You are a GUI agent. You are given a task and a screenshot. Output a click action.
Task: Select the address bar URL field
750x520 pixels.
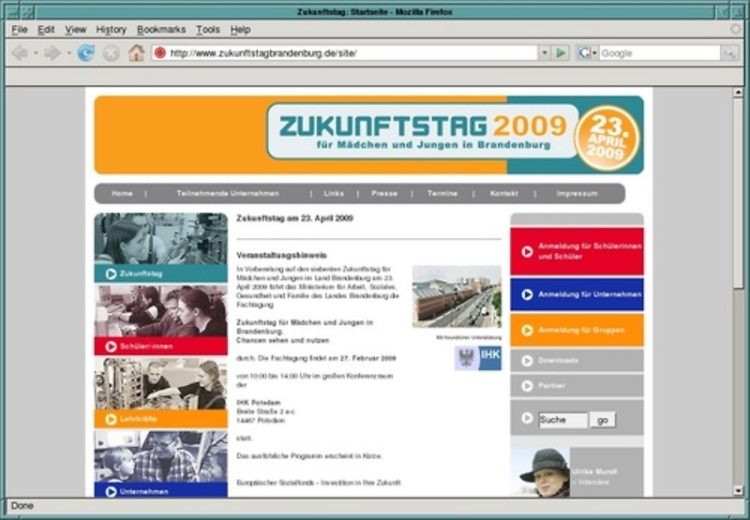tap(353, 53)
